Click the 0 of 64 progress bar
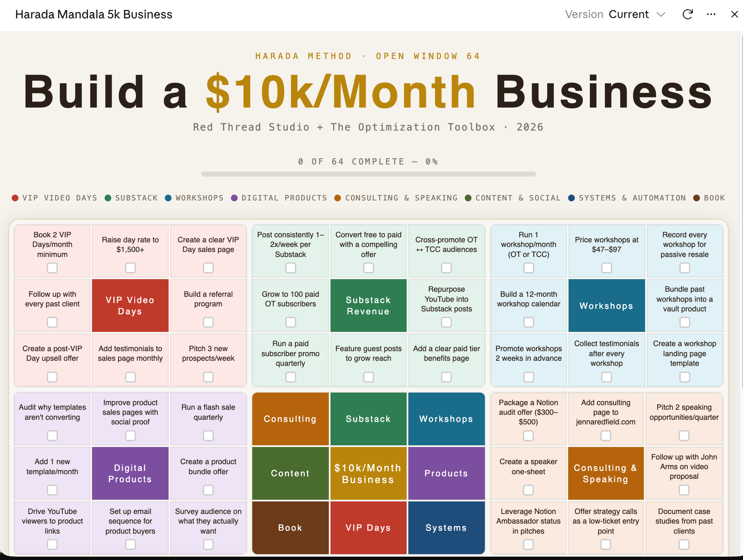Image resolution: width=743 pixels, height=560 pixels. click(368, 174)
